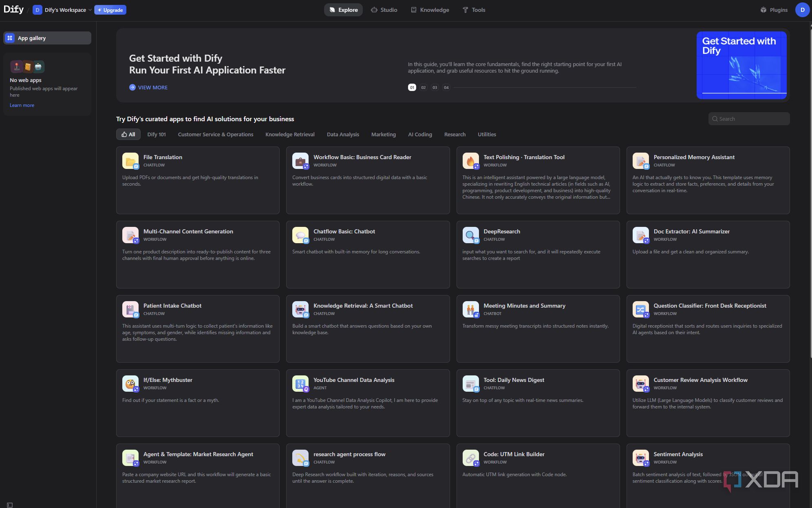The height and width of the screenshot is (508, 812).
Task: Switch to the Studio tab
Action: click(384, 10)
